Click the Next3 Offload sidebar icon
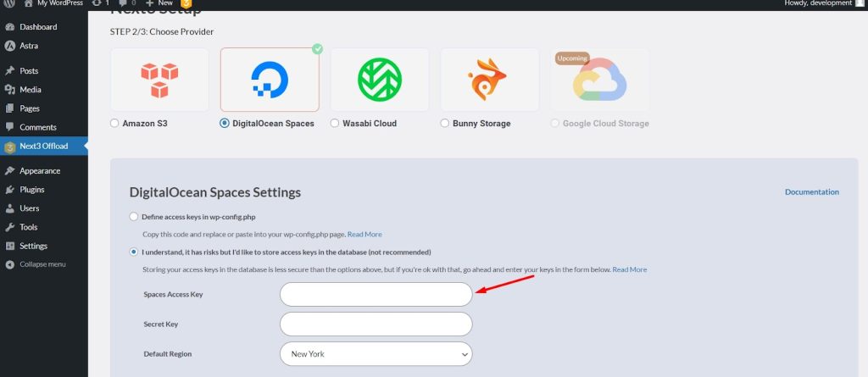Image resolution: width=868 pixels, height=377 pixels. 9,147
